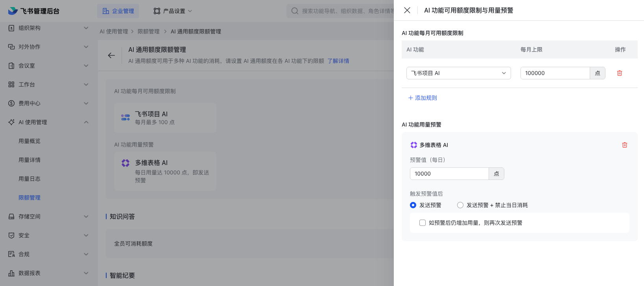Click the 组织架构 sidebar icon

coord(11,28)
